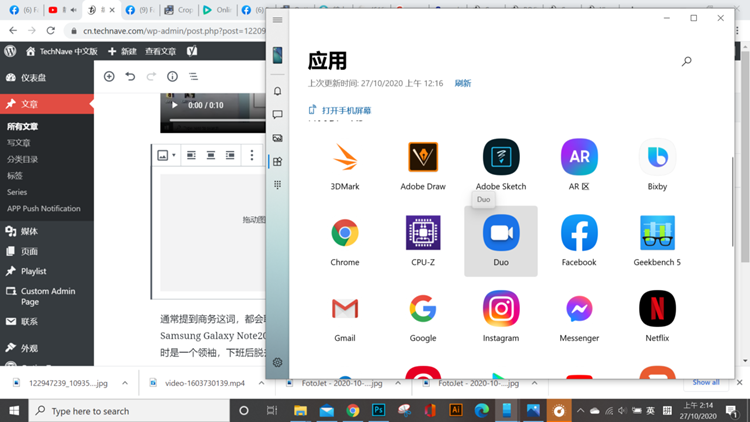Image resolution: width=750 pixels, height=422 pixels.
Task: Expand options for video-1603730139.mp4 download
Action: point(261,383)
